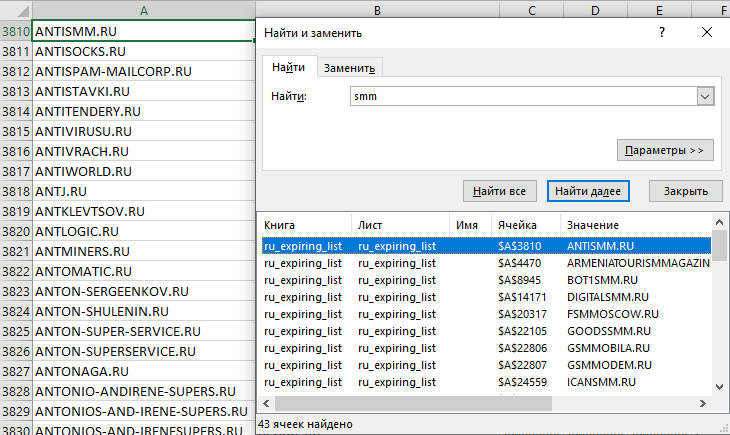Viewport: 730px width, 435px height.
Task: Click the Закрыть button
Action: pos(685,191)
